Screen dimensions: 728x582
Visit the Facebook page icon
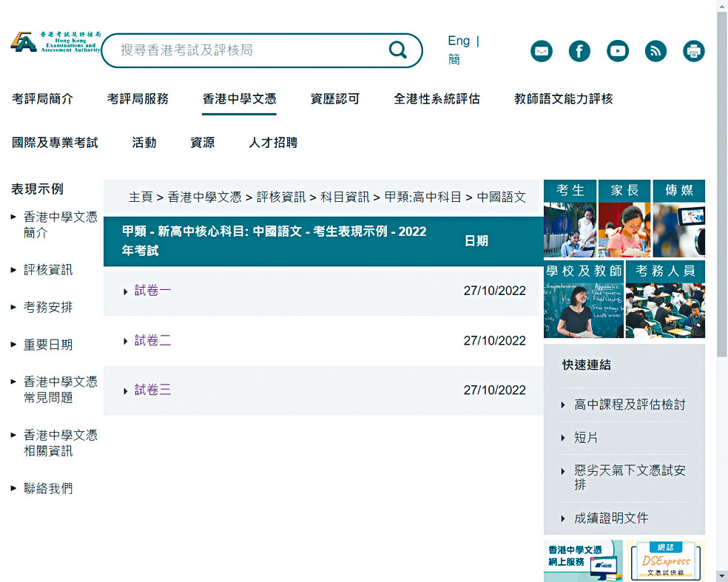579,51
